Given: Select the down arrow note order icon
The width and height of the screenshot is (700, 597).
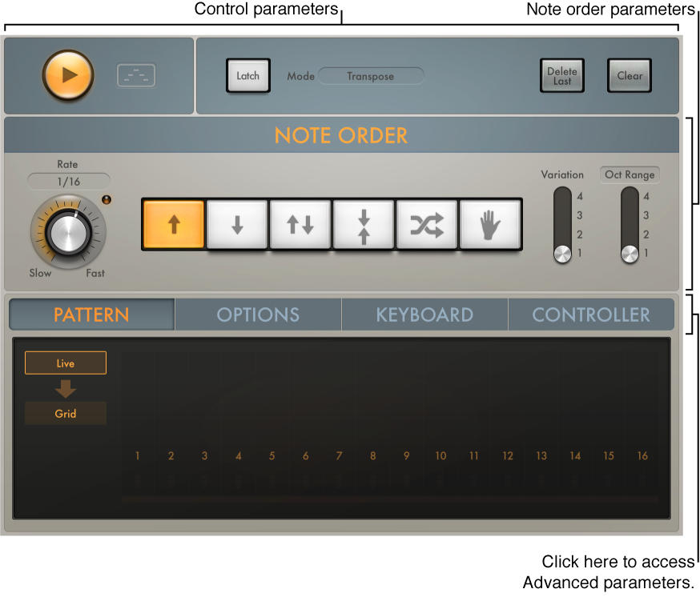Looking at the screenshot, I should pyautogui.click(x=236, y=225).
